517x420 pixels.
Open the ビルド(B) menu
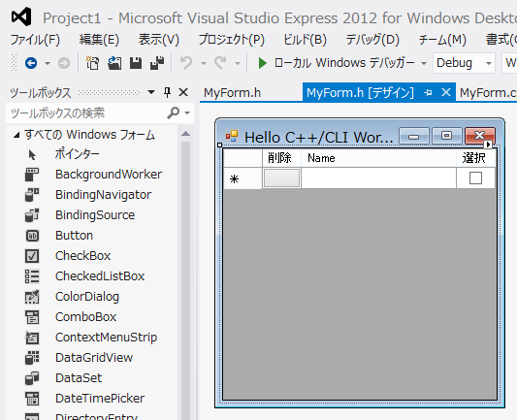click(x=305, y=40)
